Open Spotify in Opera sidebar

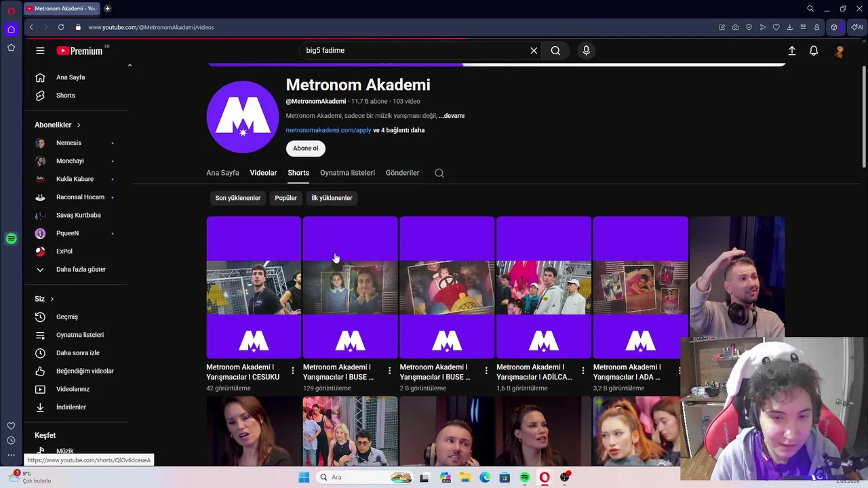point(11,239)
